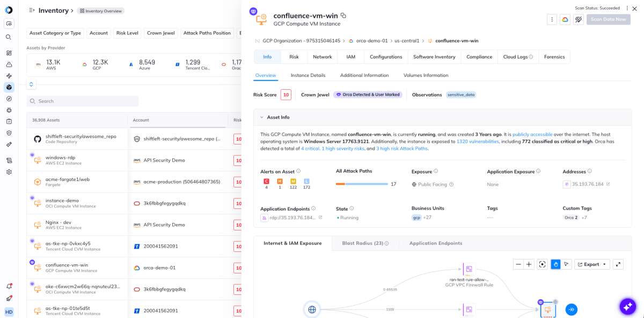Open the Crown Jewel filter dropdown
This screenshot has width=644, height=318.
coord(161,33)
